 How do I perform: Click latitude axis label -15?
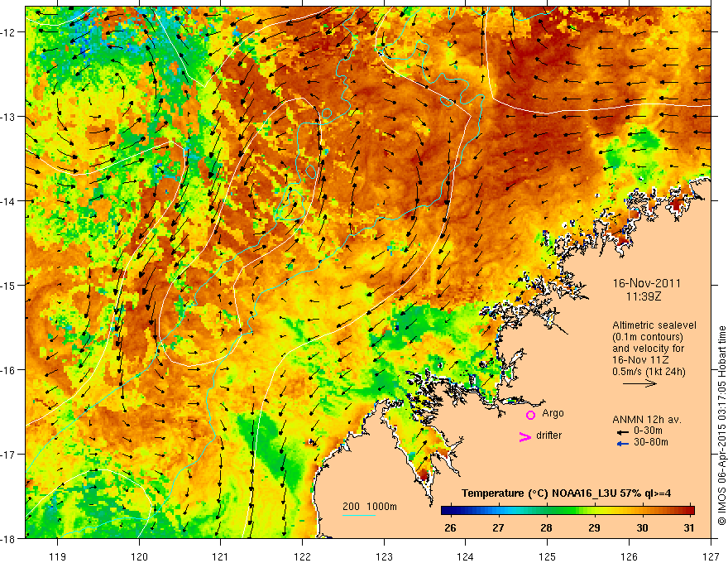(x=10, y=285)
